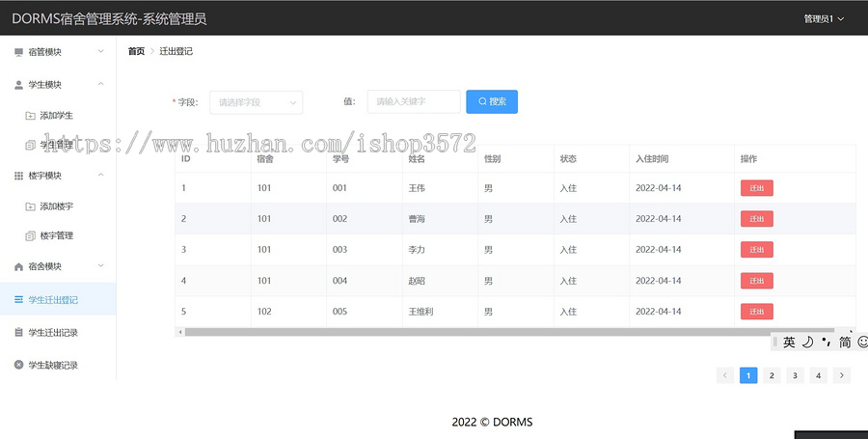Open 添加学生 menu item

(x=57, y=116)
